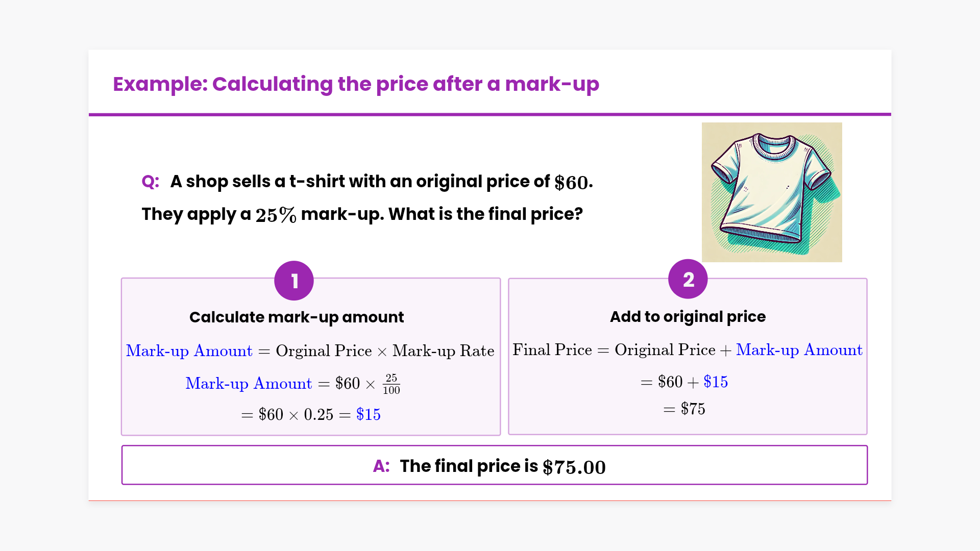980x551 pixels.
Task: Click the 'Add to original price' heading
Action: pyautogui.click(x=688, y=317)
